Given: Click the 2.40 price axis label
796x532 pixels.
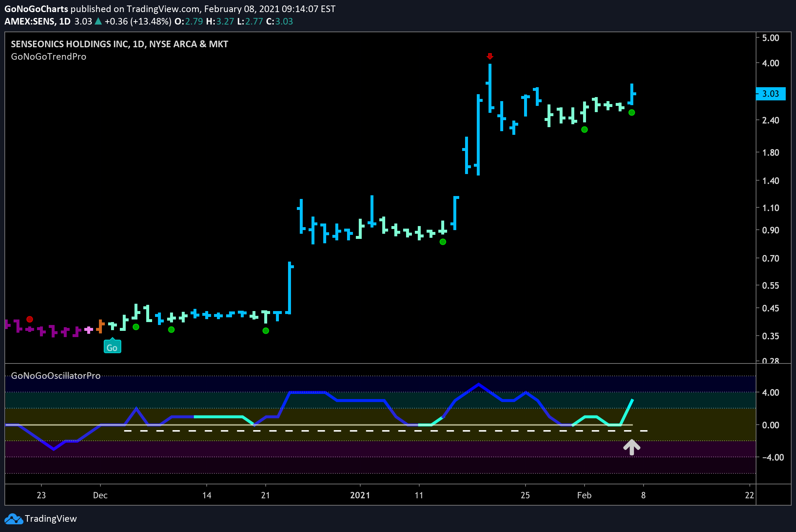Looking at the screenshot, I should click(x=771, y=120).
